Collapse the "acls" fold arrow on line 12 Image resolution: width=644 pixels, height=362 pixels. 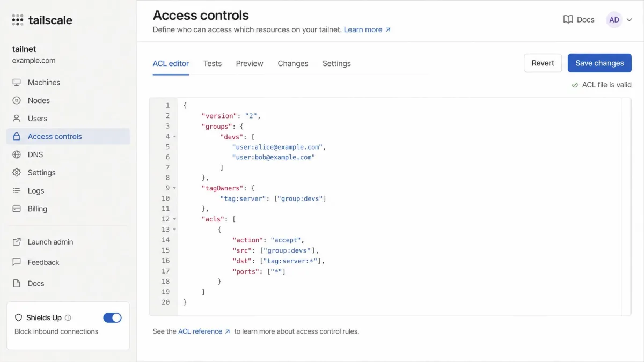174,219
